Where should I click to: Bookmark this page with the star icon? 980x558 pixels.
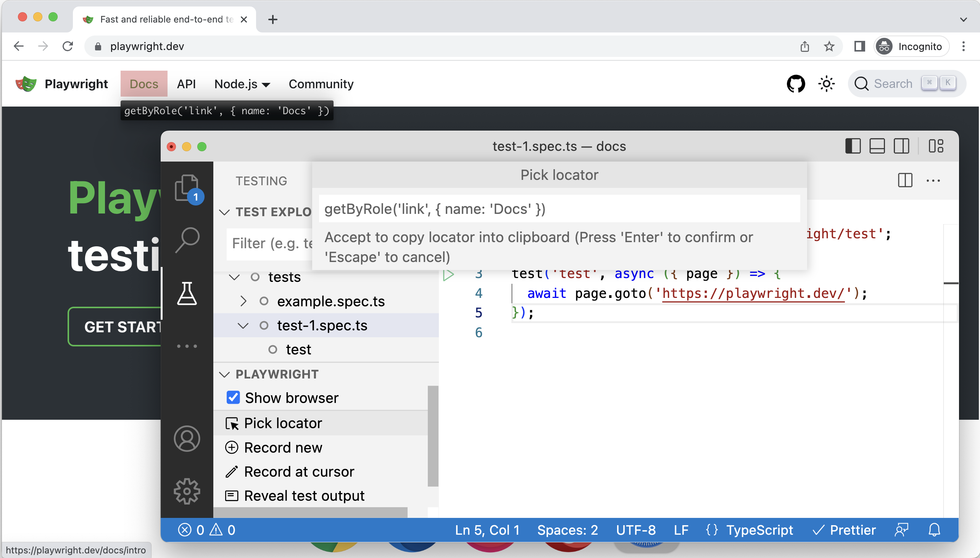pyautogui.click(x=829, y=46)
